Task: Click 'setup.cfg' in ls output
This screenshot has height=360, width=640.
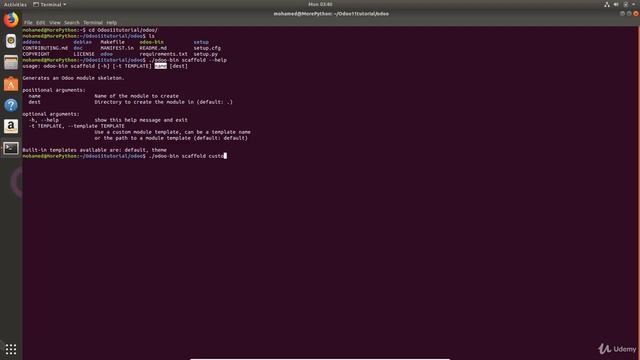Action: pyautogui.click(x=207, y=48)
